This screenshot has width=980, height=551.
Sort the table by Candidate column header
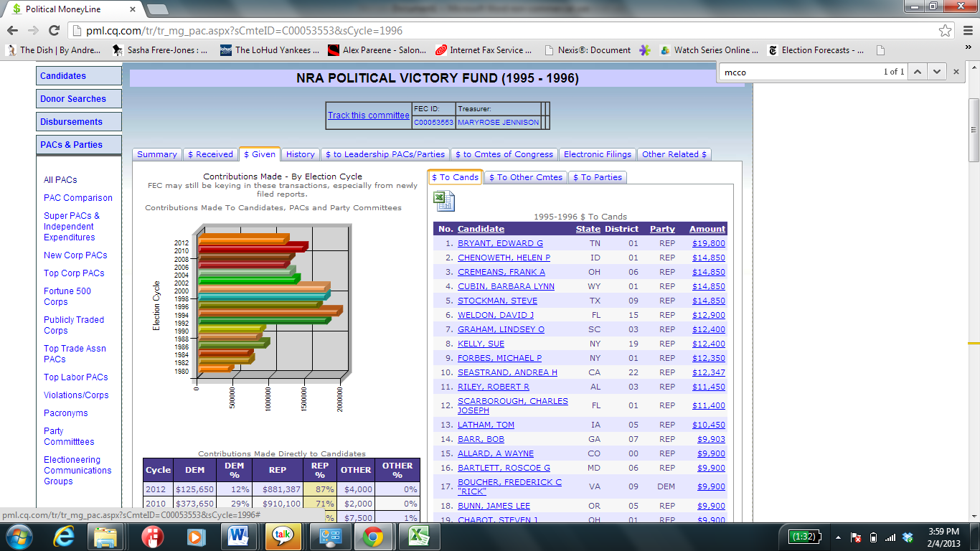(481, 229)
